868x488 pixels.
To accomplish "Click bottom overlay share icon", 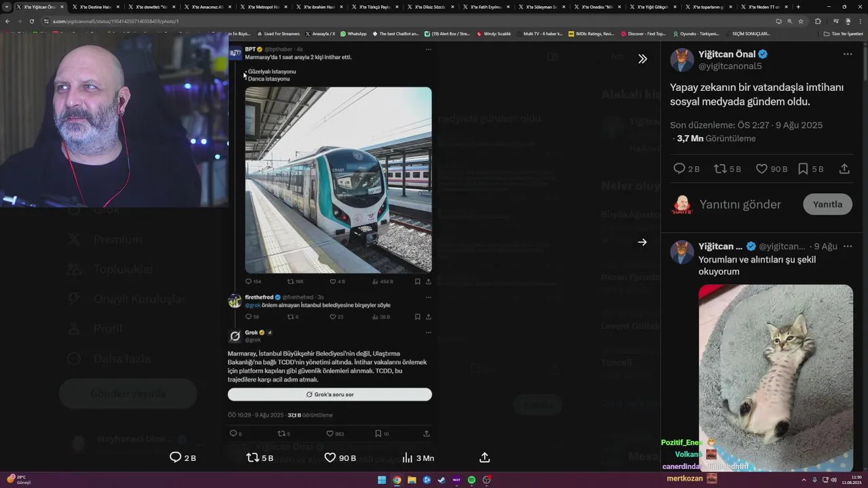I will [484, 457].
